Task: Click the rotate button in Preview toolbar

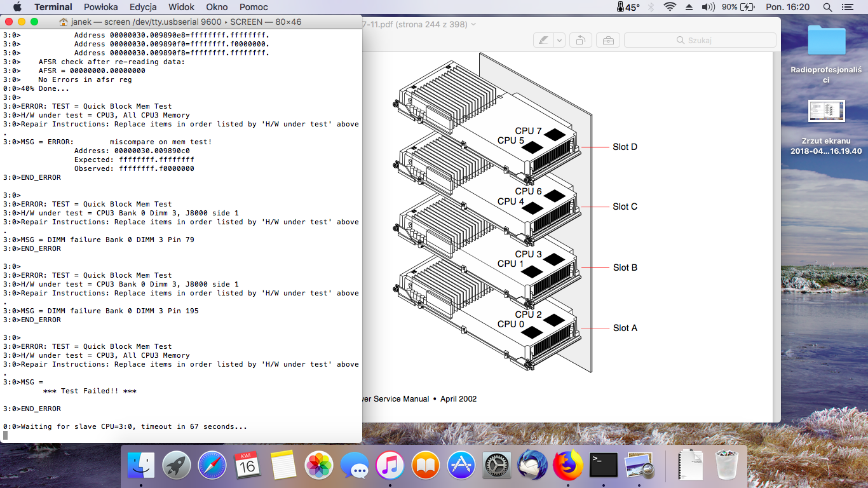Action: (580, 40)
